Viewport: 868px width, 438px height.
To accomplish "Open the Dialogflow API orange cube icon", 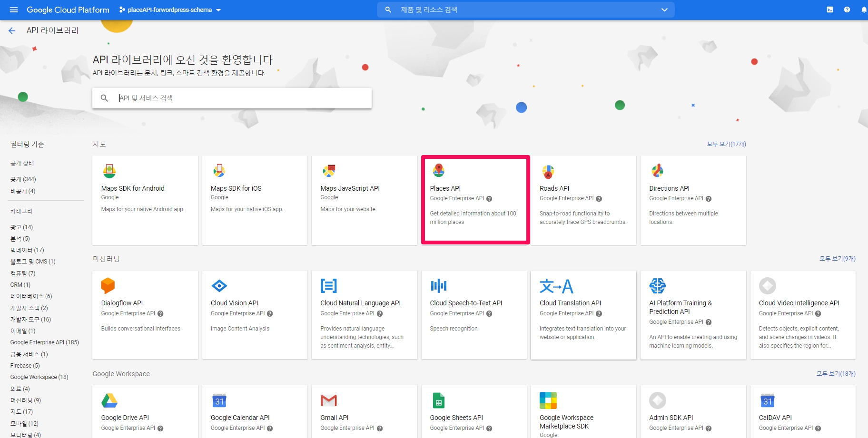I will coord(108,285).
